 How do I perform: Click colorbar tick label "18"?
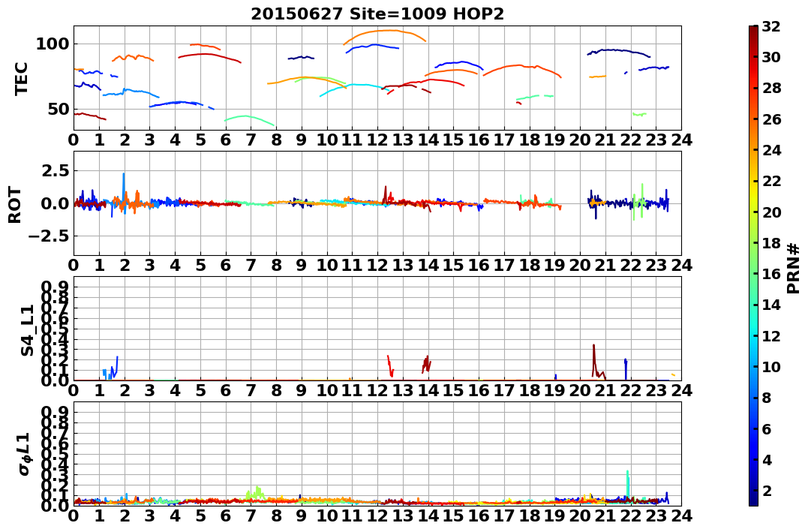[x=771, y=243]
